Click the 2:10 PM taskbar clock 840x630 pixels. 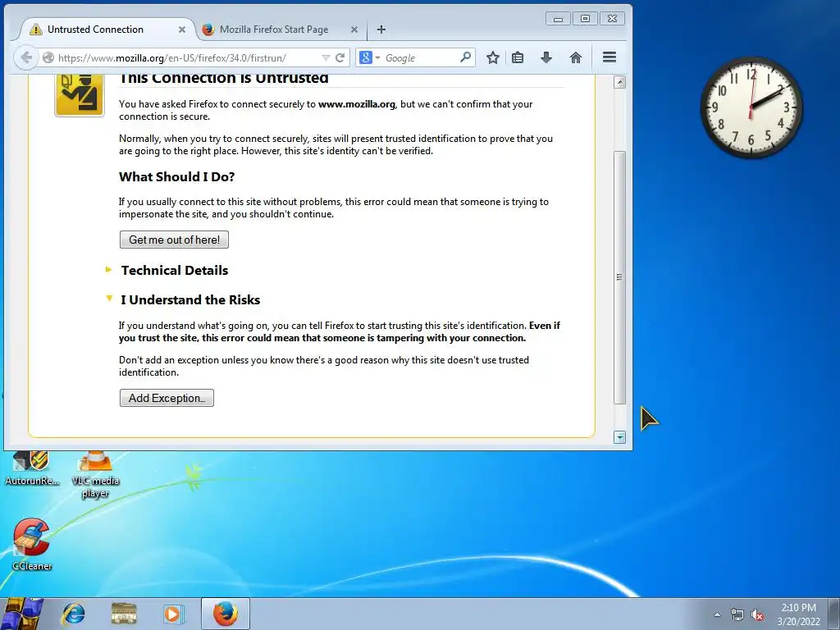tap(798, 614)
